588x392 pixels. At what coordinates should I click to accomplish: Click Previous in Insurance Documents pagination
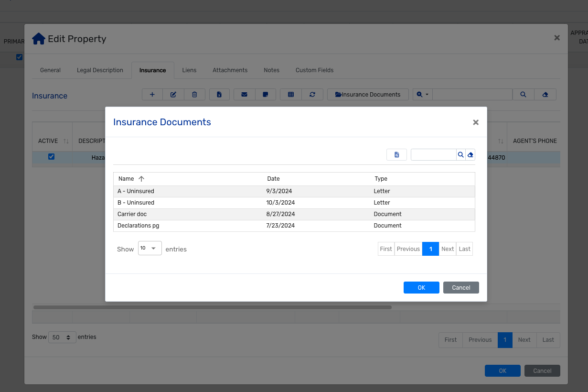(x=408, y=249)
